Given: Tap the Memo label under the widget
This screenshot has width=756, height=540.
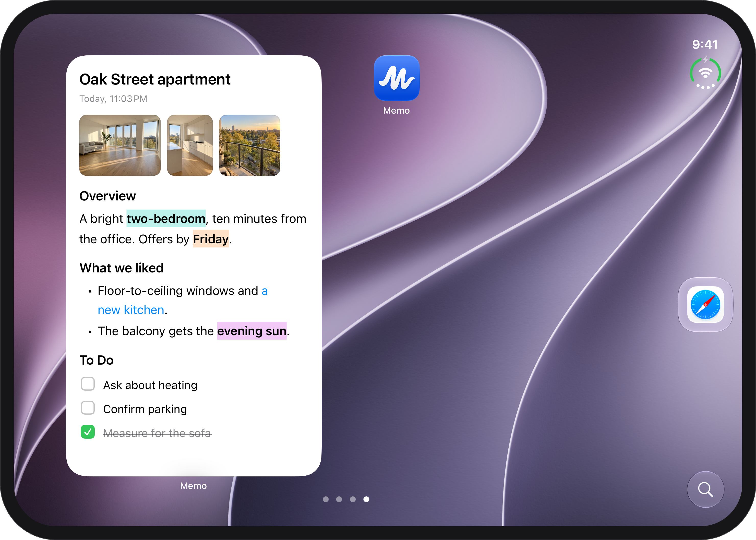Looking at the screenshot, I should 194,486.
